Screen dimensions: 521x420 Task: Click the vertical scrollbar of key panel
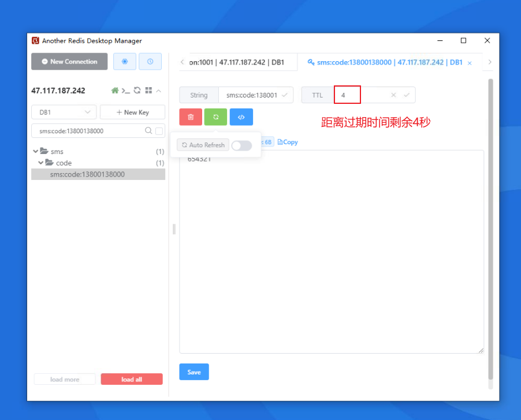491,229
